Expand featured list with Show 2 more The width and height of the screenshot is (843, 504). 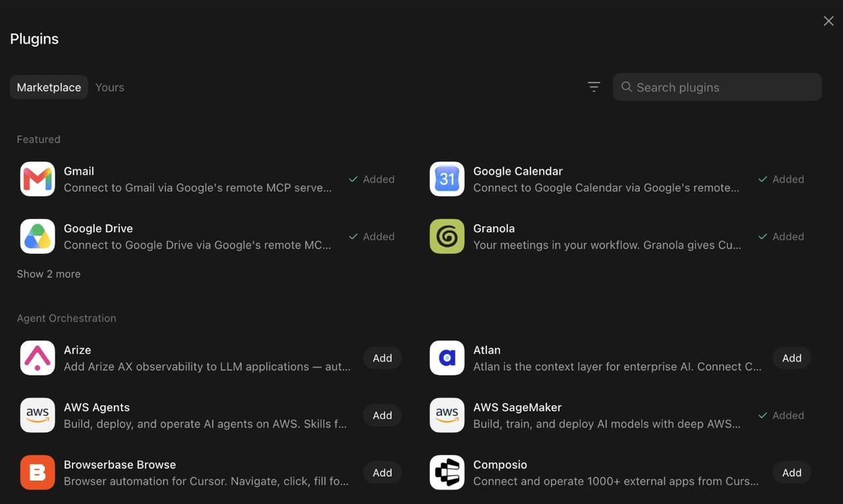[49, 274]
